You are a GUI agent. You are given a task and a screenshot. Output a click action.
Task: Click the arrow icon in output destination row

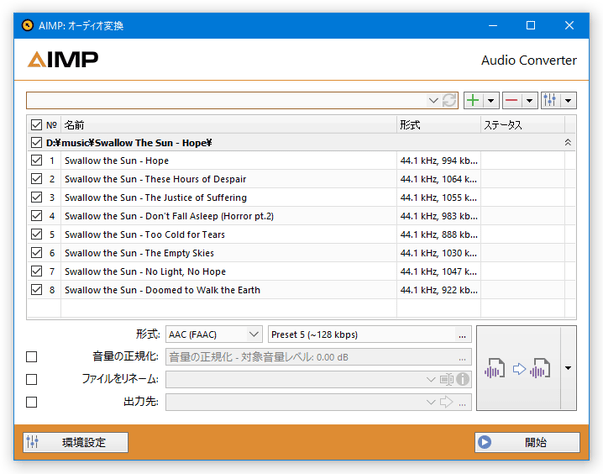(446, 402)
